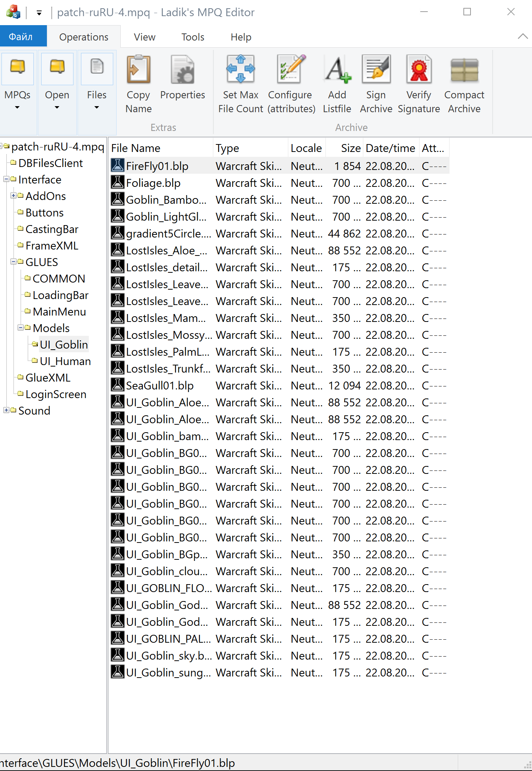532x771 pixels.
Task: Click the Verify Signature ribbon icon
Action: pyautogui.click(x=419, y=69)
